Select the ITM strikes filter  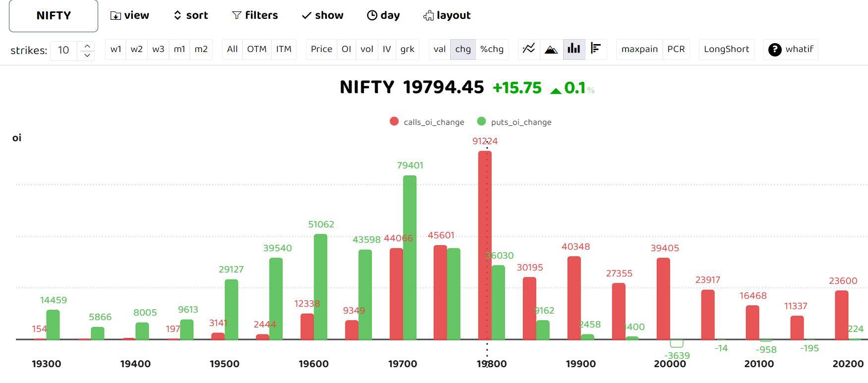284,49
